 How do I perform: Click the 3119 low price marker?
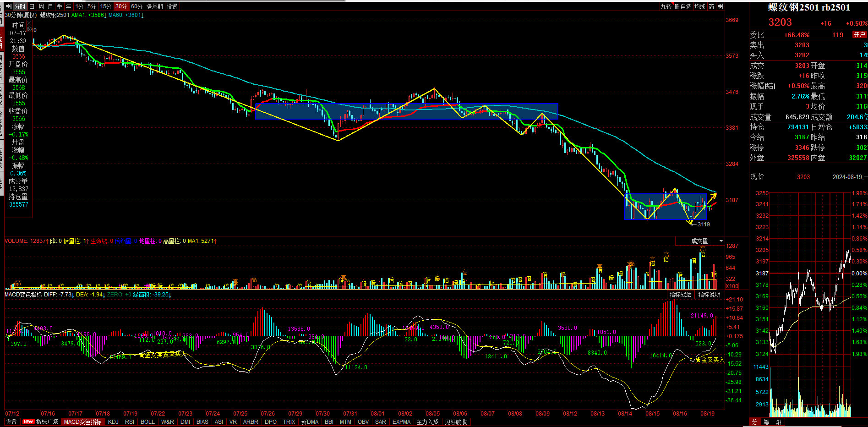tap(703, 224)
